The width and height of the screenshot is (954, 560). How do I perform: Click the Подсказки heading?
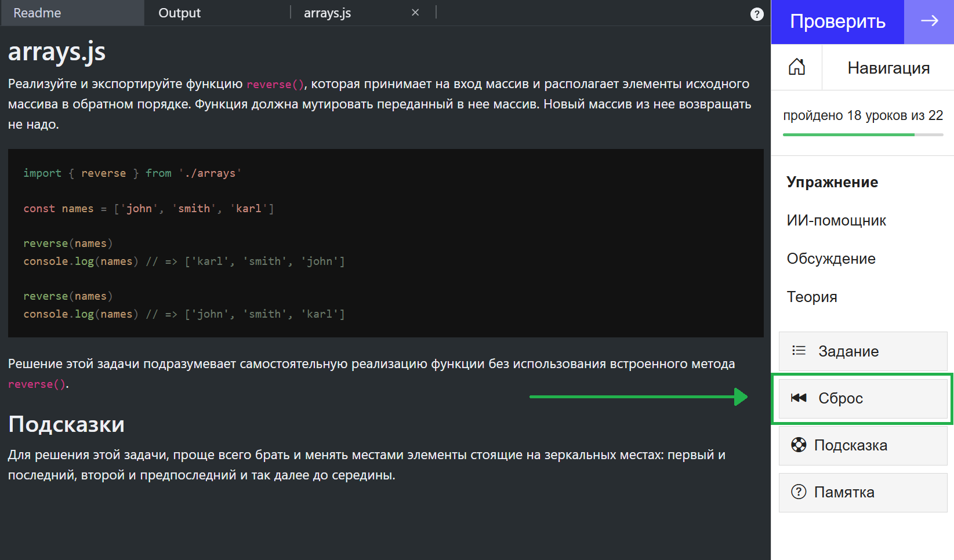tap(67, 424)
